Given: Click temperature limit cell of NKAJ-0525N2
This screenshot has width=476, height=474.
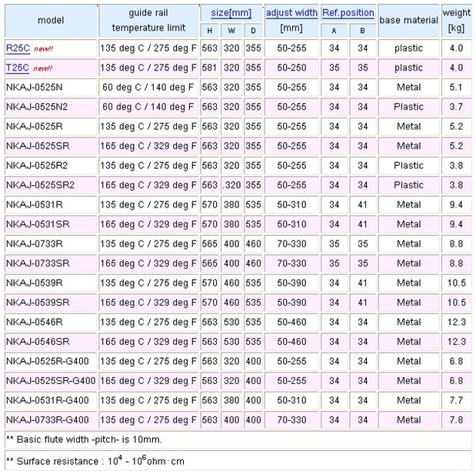Looking at the screenshot, I should pyautogui.click(x=148, y=107).
